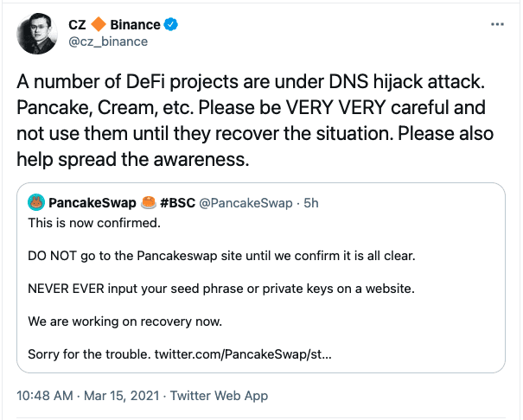Click the blue verified badge
The height and width of the screenshot is (420, 523).
coord(171,24)
